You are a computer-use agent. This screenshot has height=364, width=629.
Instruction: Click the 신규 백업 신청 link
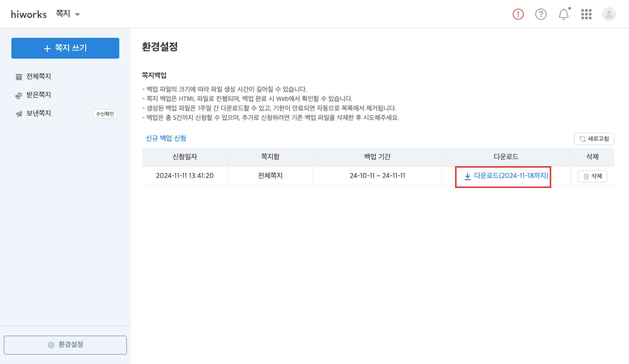pos(166,138)
